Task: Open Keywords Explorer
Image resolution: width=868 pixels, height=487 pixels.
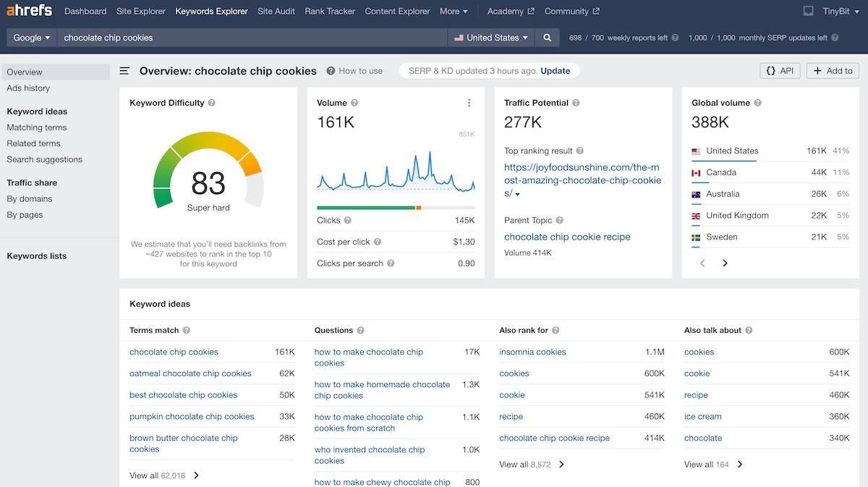Action: click(211, 11)
